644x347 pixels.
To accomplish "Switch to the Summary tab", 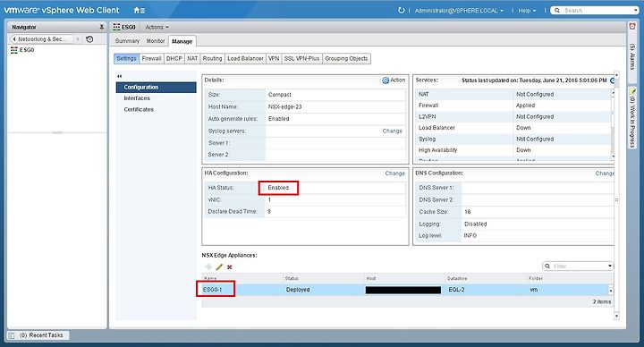I will (127, 41).
